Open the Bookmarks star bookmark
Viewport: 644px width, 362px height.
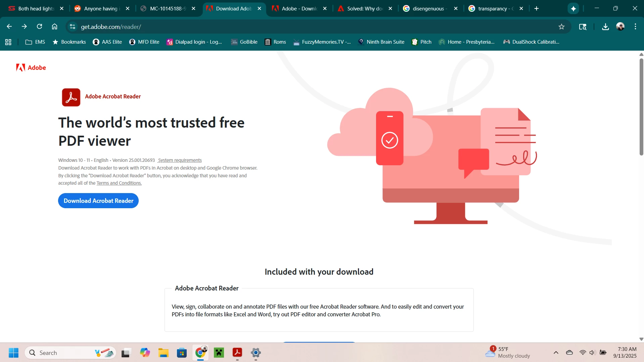click(69, 42)
